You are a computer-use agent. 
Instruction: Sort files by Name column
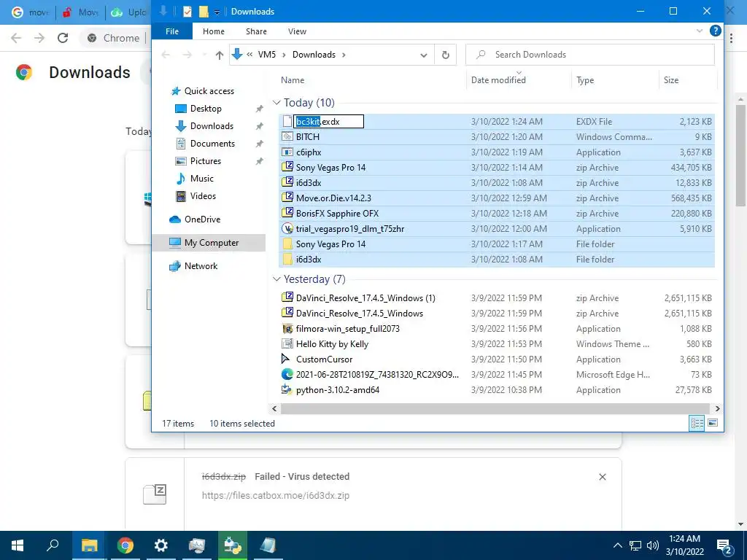pyautogui.click(x=293, y=80)
